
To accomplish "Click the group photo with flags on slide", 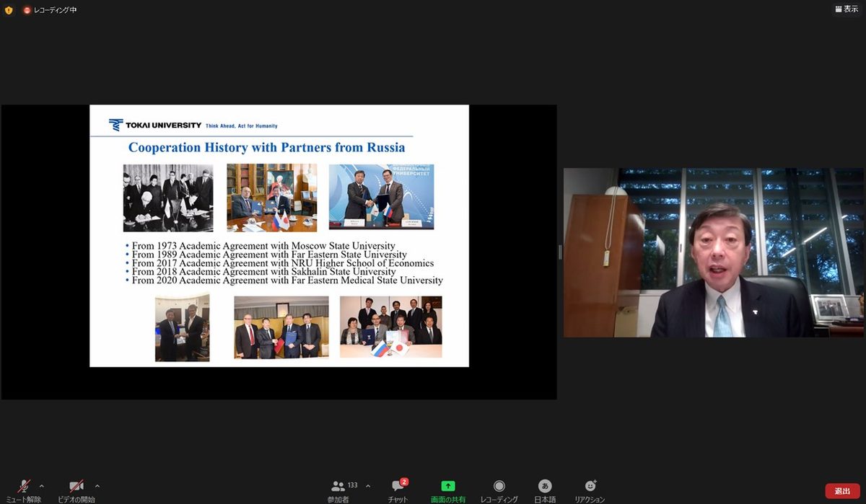I will tap(391, 327).
